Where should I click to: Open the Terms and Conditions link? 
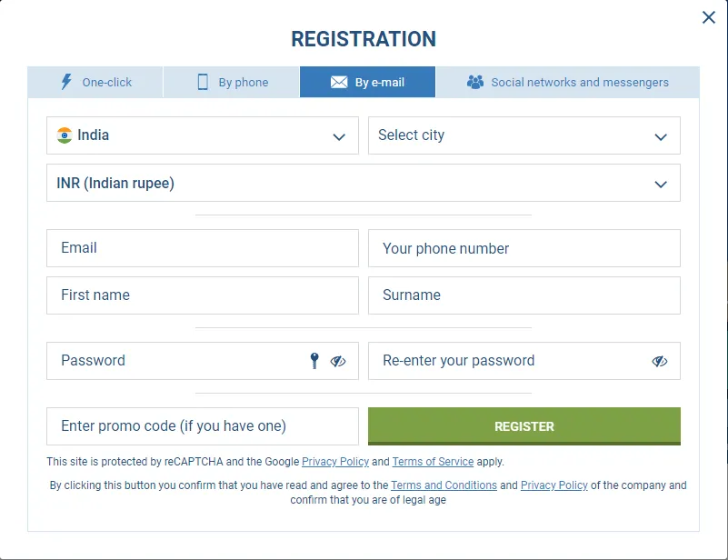444,485
